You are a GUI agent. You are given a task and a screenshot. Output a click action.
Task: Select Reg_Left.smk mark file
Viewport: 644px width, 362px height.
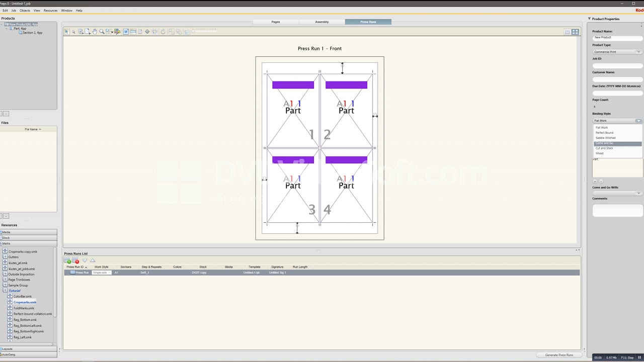[x=23, y=337]
